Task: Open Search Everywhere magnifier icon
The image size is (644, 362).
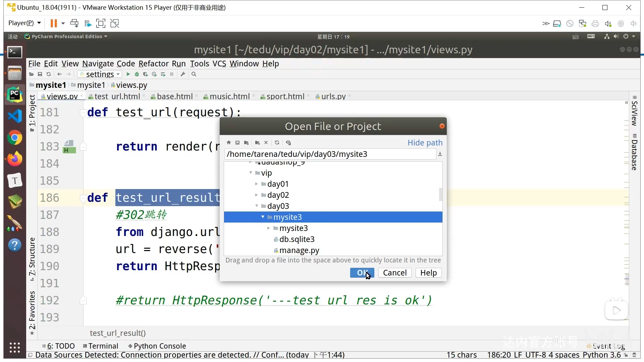Action: coord(194,74)
